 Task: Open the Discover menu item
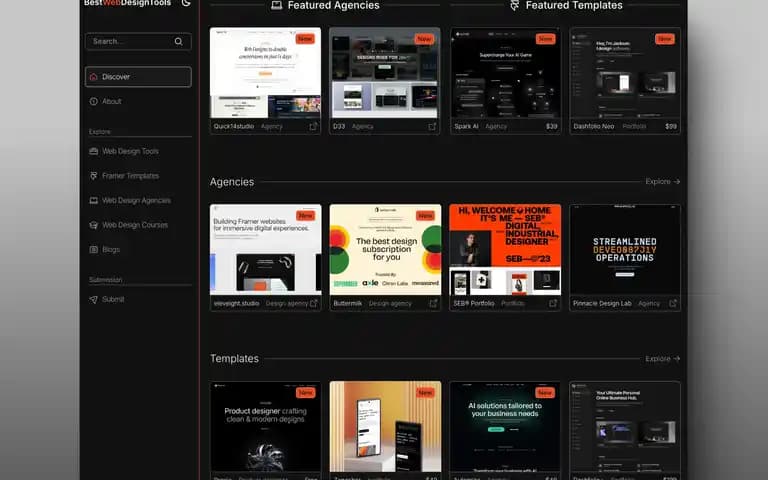point(138,77)
